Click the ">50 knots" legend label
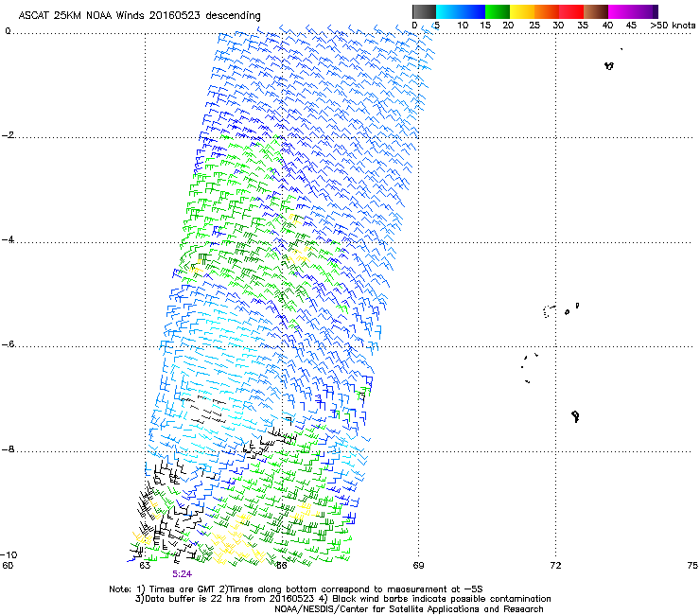Image resolution: width=700 pixels, height=615 pixels. click(673, 26)
